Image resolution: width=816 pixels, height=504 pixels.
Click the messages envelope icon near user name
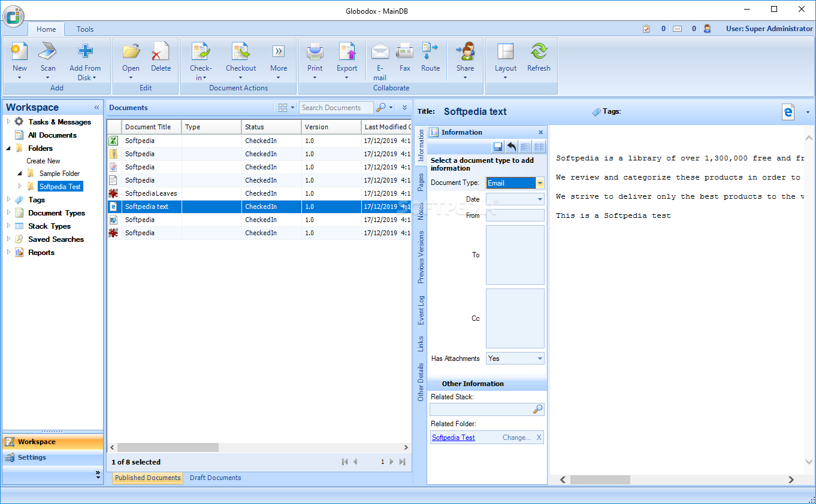(x=678, y=29)
